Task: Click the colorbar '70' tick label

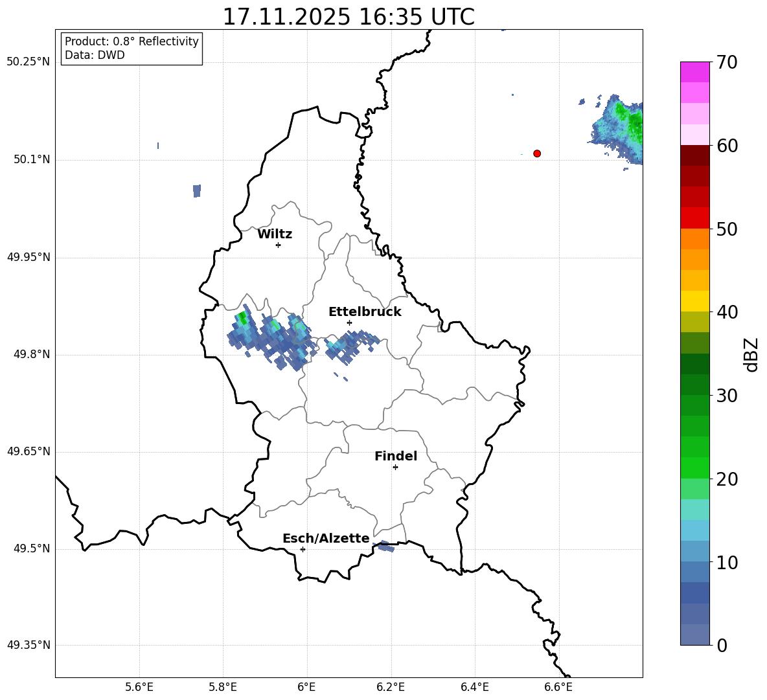Action: (x=727, y=63)
